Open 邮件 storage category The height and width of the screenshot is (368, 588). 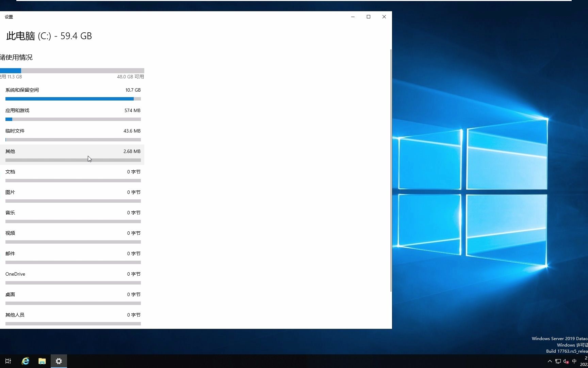pyautogui.click(x=72, y=257)
